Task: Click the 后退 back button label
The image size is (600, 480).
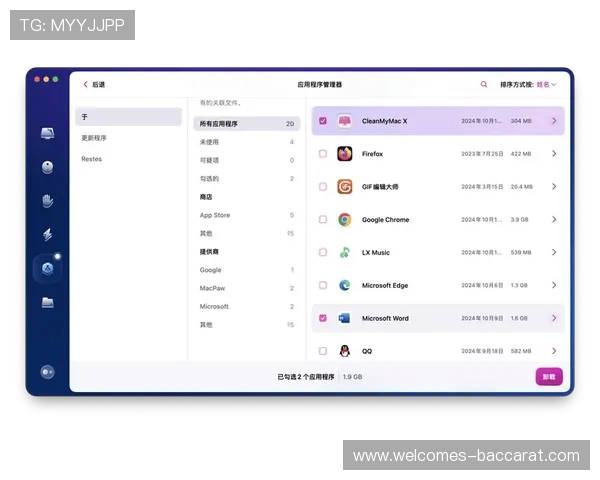Action: point(98,85)
